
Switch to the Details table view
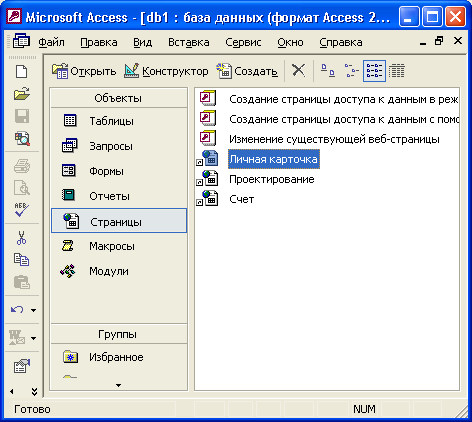point(397,71)
